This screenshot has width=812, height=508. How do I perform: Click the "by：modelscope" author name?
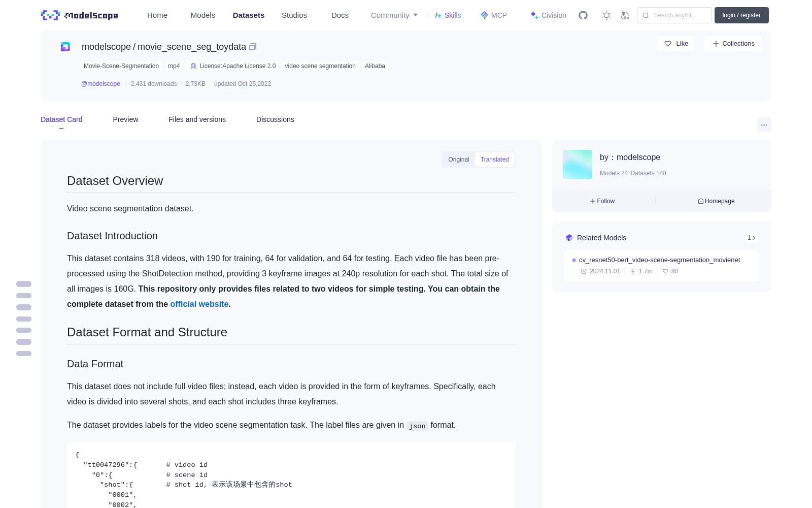(630, 157)
